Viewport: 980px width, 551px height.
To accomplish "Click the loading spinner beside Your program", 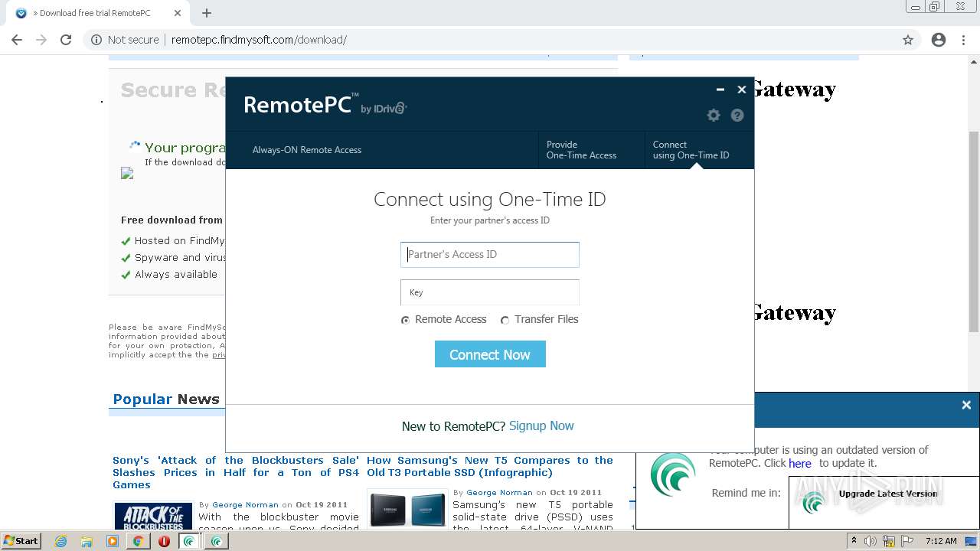I will point(135,145).
